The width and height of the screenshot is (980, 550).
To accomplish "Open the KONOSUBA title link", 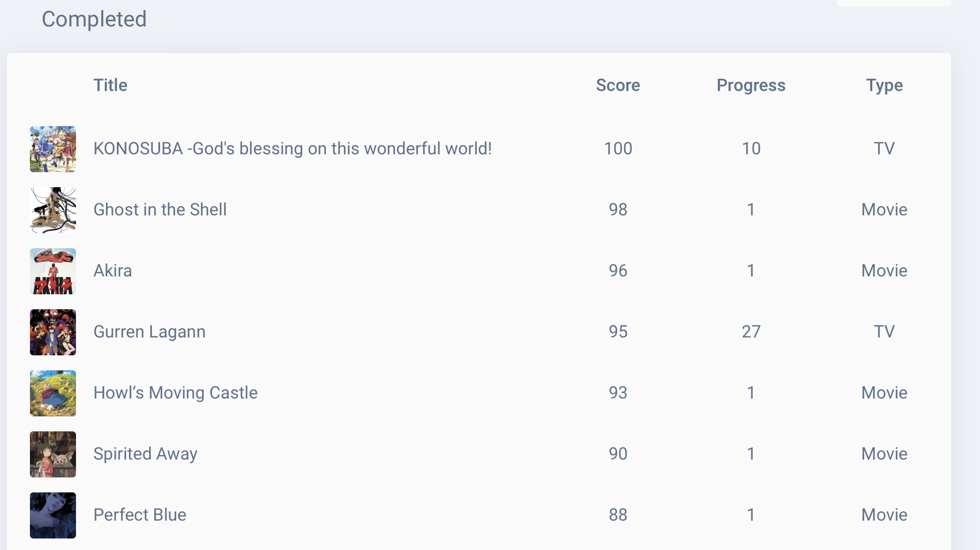I will point(293,149).
